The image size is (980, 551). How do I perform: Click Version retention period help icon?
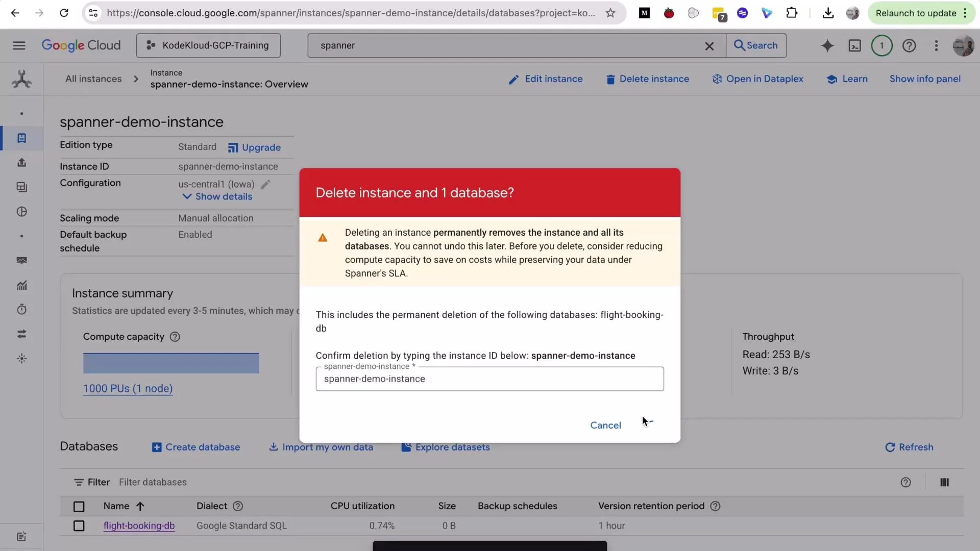pos(715,506)
